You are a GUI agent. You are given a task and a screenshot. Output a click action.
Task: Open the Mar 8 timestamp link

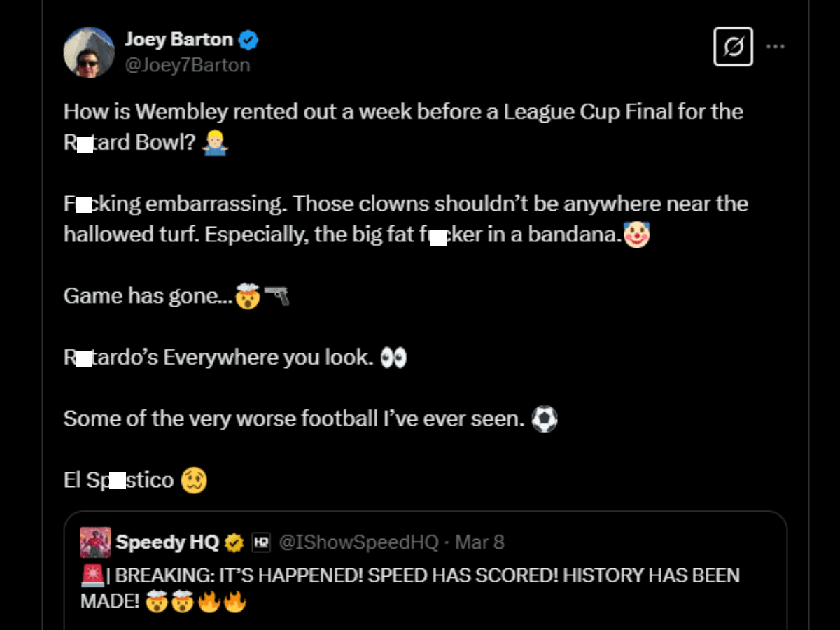coord(480,541)
